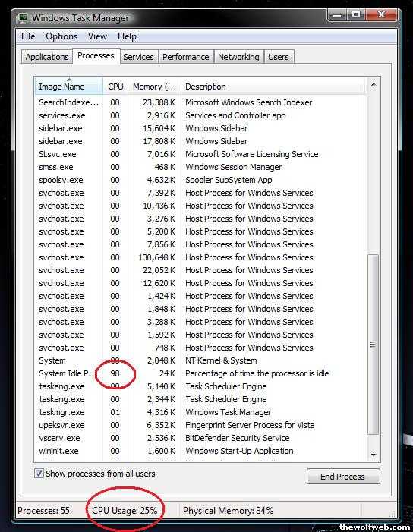Click Physical Memory: 34% status entry
This screenshot has height=532, width=413.
tap(228, 511)
